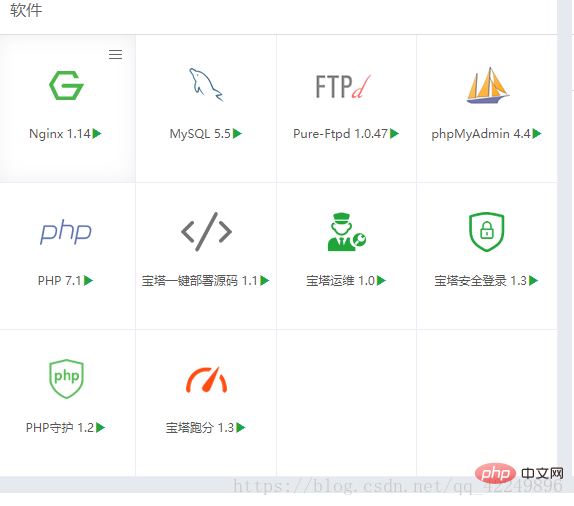This screenshot has width=574, height=506.
Task: Click the play arrow beside Pure-Ftpd 1.0.47
Action: (394, 134)
